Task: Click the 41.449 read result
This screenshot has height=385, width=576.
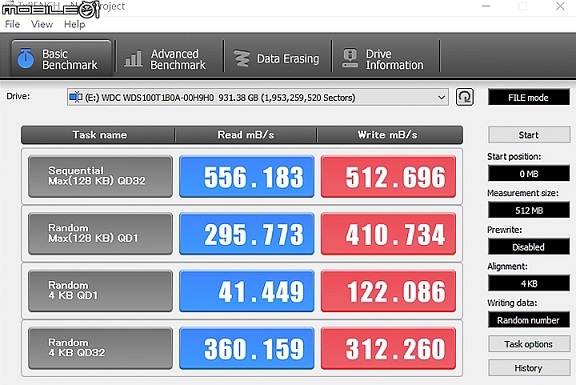Action: [x=247, y=291]
